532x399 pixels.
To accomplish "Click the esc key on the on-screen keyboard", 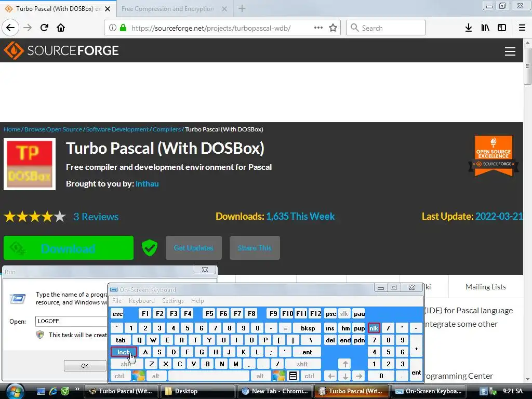I will [117, 313].
